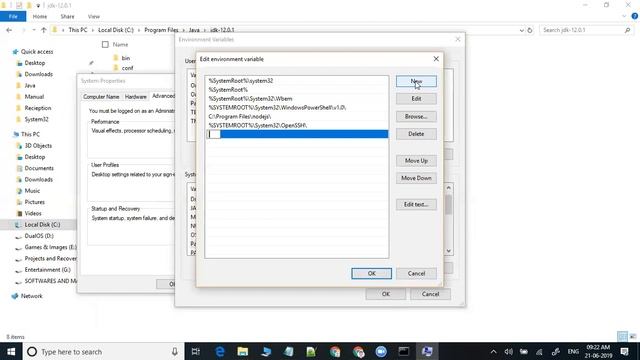Select Quick access in navigation pane
The height and width of the screenshot is (360, 640).
tap(37, 52)
